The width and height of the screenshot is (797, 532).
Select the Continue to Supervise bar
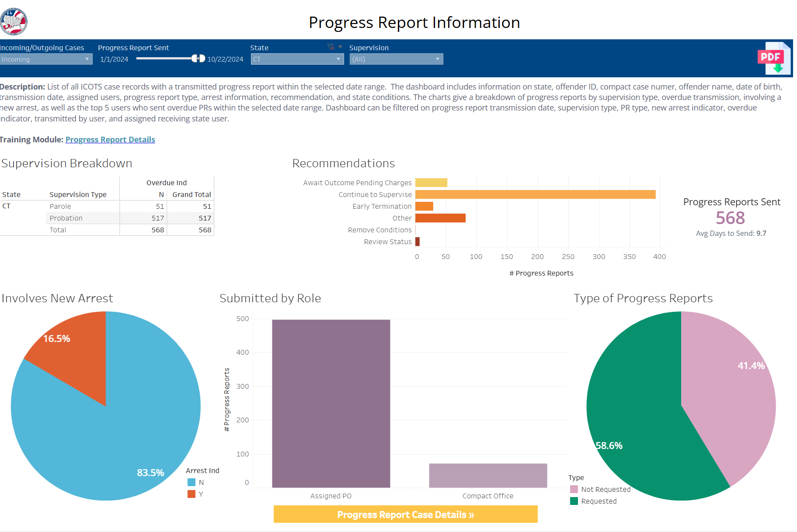coord(535,194)
